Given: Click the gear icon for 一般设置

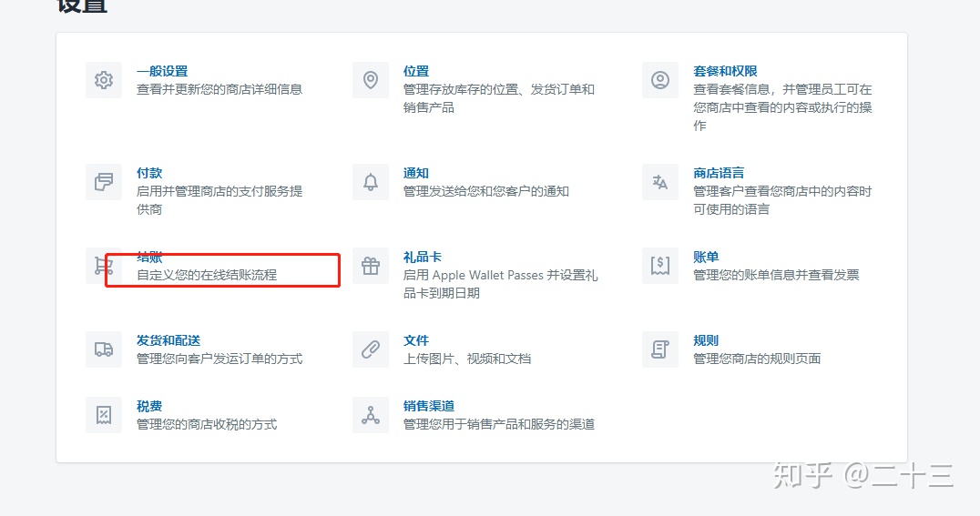Looking at the screenshot, I should coord(104,80).
